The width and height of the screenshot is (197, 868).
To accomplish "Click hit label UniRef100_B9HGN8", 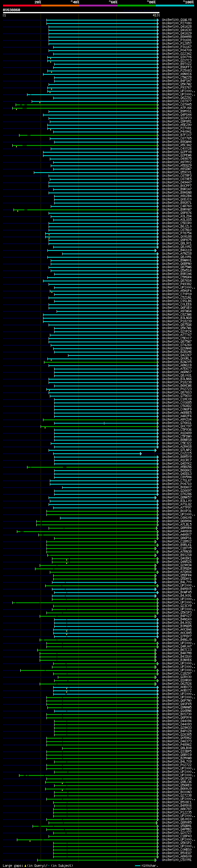I will coord(177,193).
